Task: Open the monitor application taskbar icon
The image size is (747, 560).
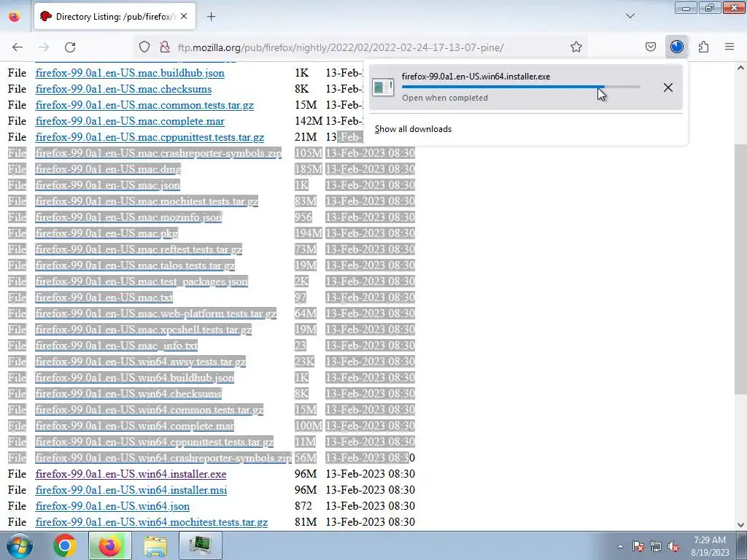Action: coord(201,545)
